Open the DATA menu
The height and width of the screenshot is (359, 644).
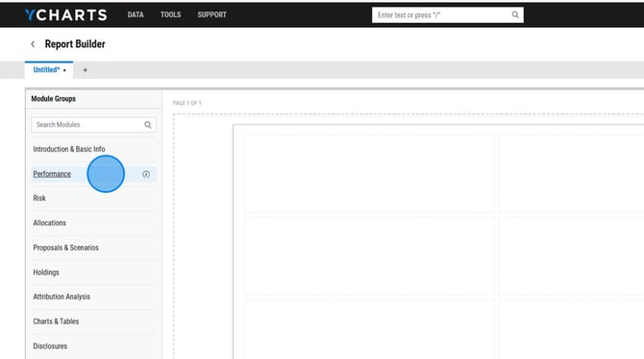(136, 14)
